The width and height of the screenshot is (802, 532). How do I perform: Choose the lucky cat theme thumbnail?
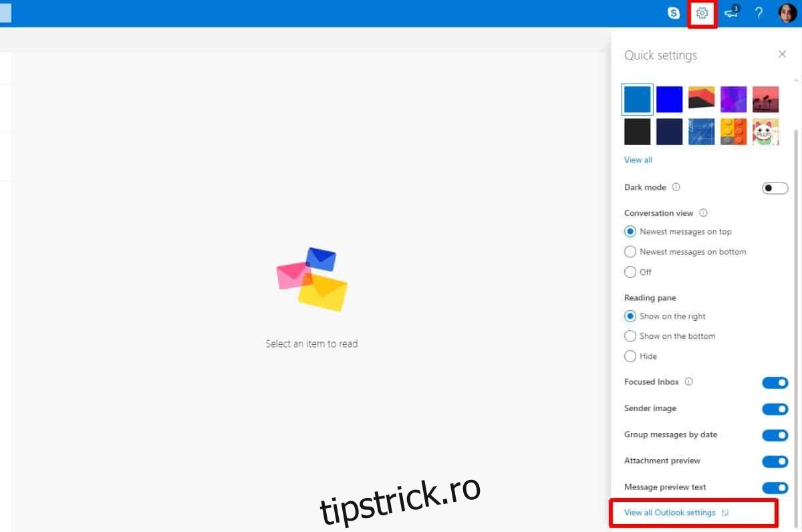765,132
